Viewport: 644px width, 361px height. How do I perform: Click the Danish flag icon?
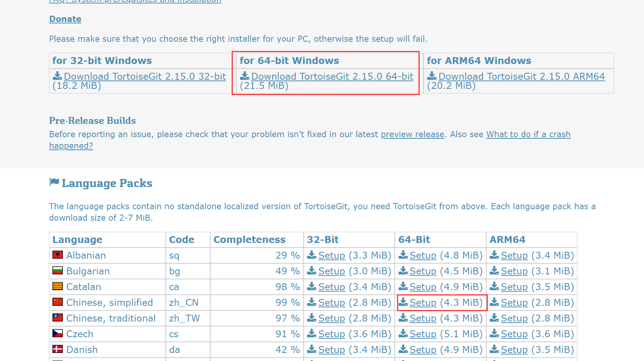point(57,349)
